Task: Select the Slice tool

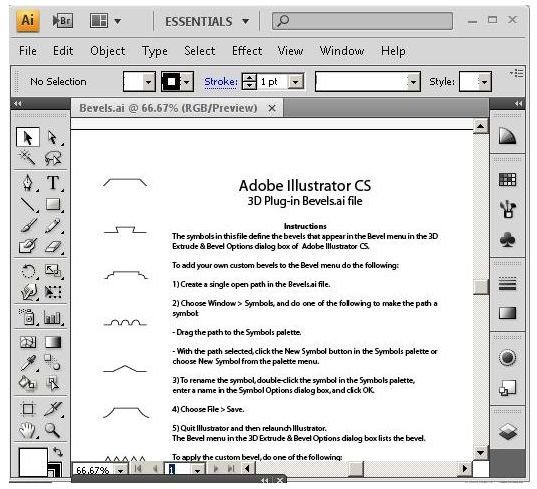Action: pos(53,409)
